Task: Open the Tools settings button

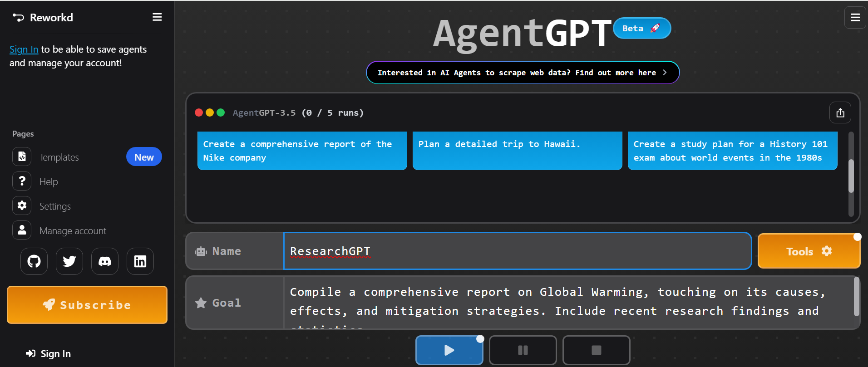Action: point(809,251)
